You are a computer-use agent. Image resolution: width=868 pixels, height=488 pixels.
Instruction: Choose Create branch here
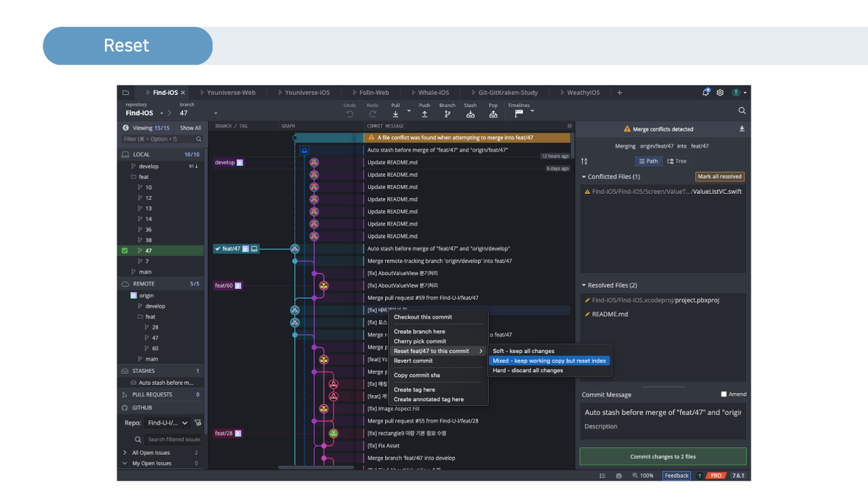420,331
